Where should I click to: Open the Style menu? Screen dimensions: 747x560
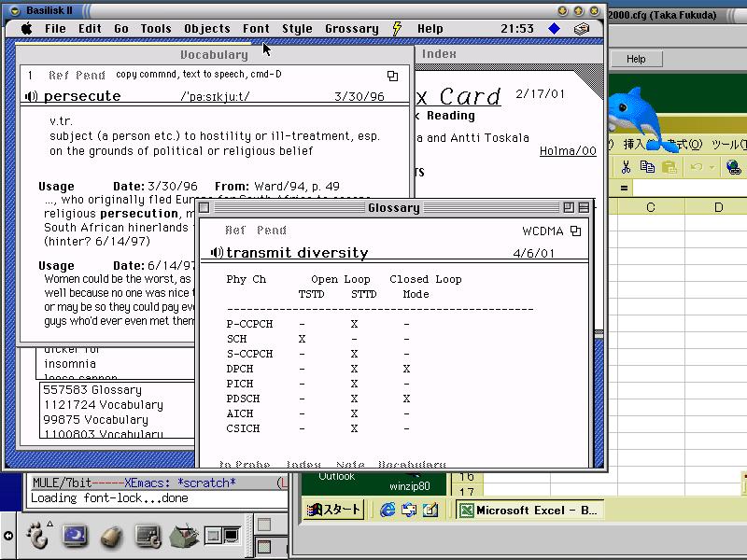tap(297, 29)
